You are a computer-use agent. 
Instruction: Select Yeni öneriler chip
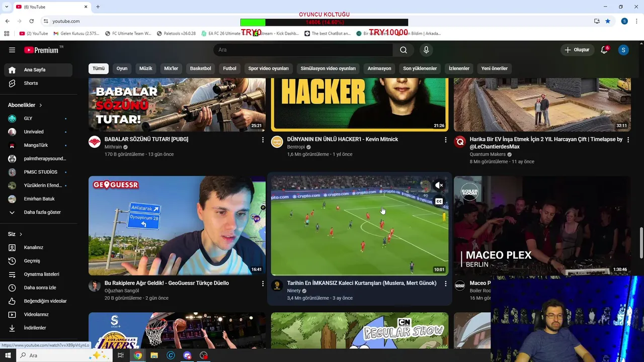point(494,68)
